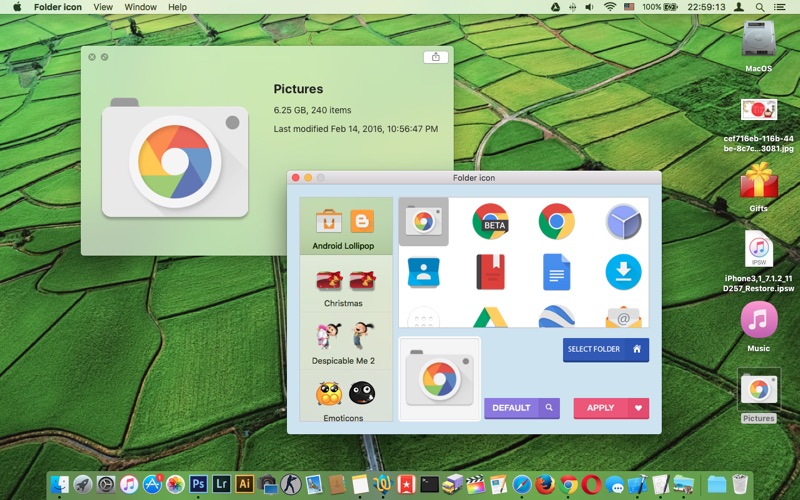Viewport: 800px width, 500px height.
Task: Click the volume icon in menu bar
Action: coord(590,7)
